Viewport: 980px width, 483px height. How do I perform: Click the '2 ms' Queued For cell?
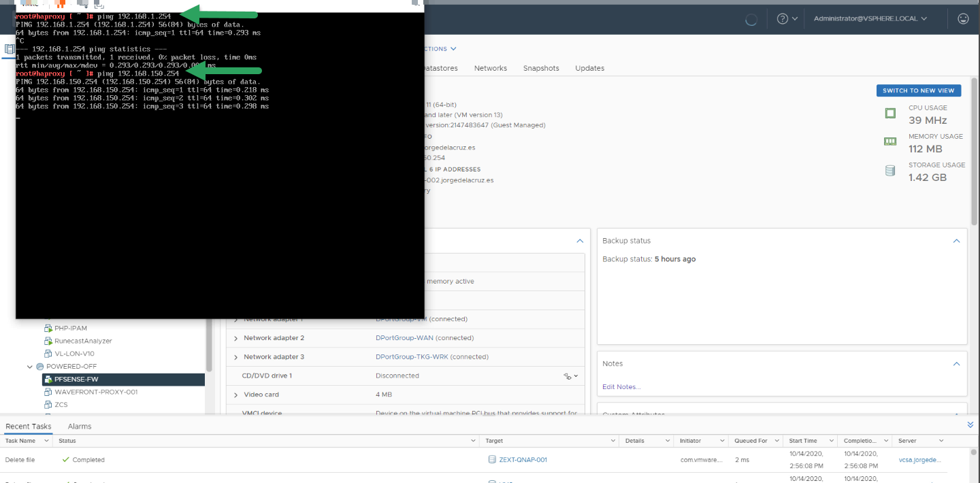coord(742,460)
